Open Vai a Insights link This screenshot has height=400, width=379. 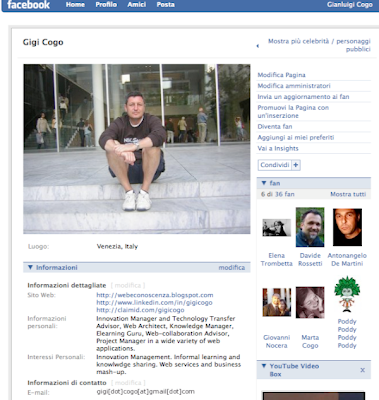click(278, 148)
